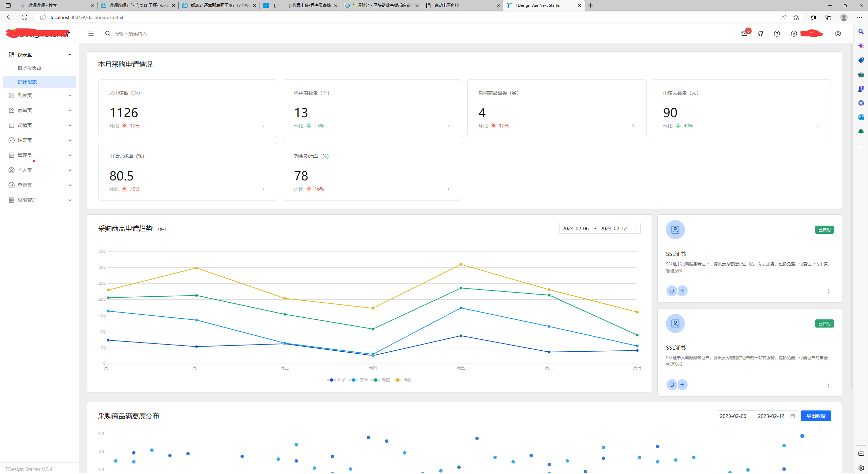This screenshot has height=474, width=868.
Task: Click first SSL证书 card avatar icon
Action: [x=675, y=230]
